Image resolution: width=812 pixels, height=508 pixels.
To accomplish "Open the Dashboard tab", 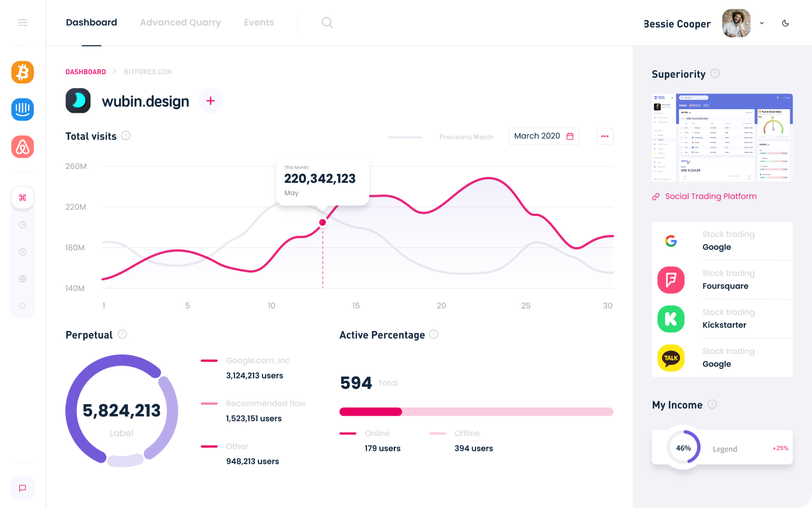I will tap(92, 22).
